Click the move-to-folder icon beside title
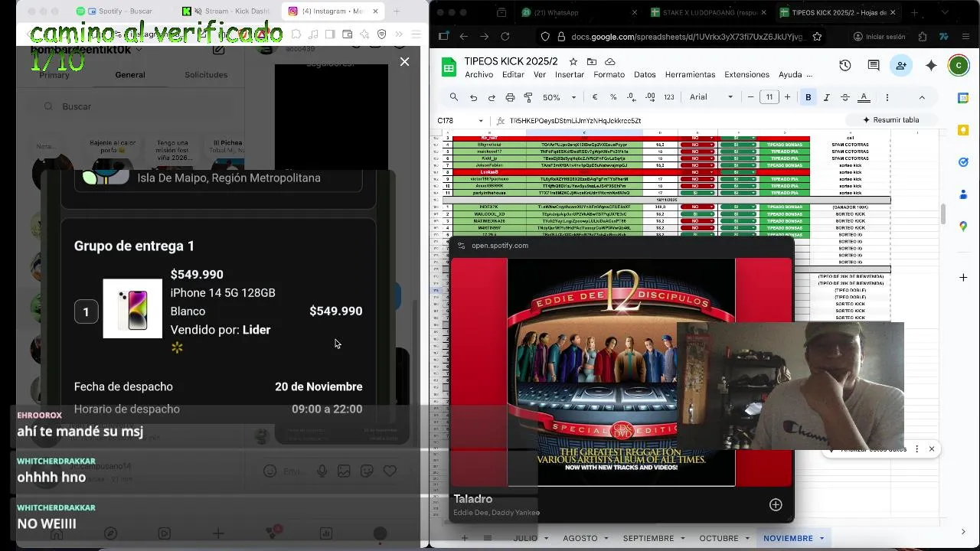This screenshot has width=980, height=551. pos(592,61)
